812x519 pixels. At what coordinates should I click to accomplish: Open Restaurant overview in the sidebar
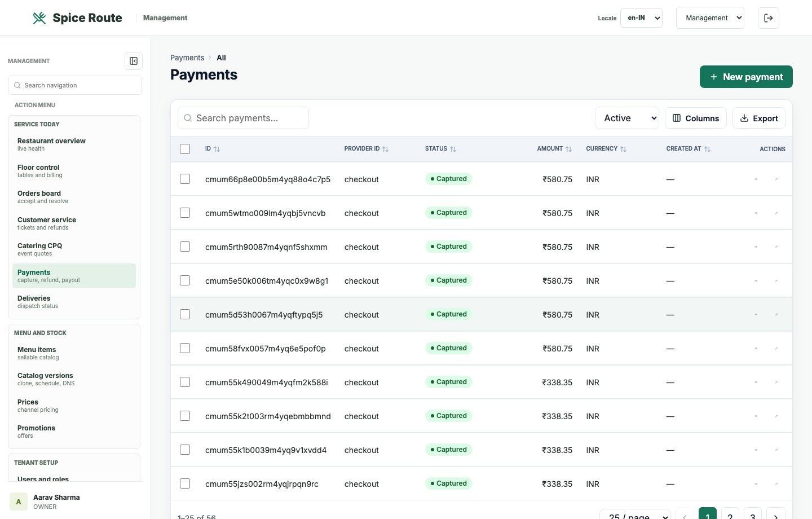[x=74, y=144]
